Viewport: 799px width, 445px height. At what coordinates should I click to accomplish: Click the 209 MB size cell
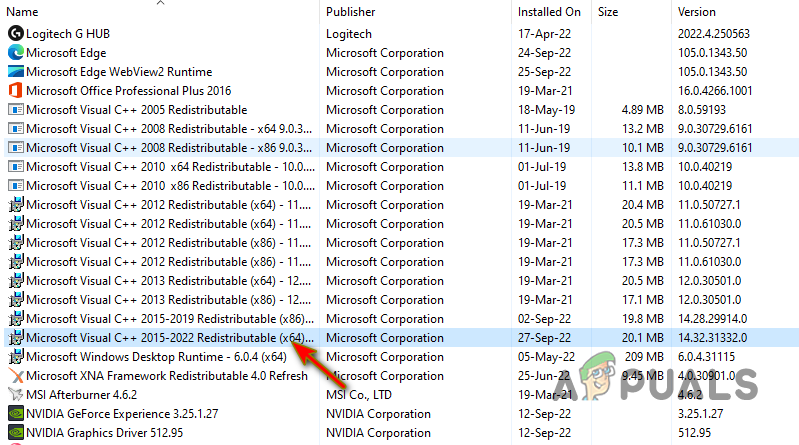point(644,356)
